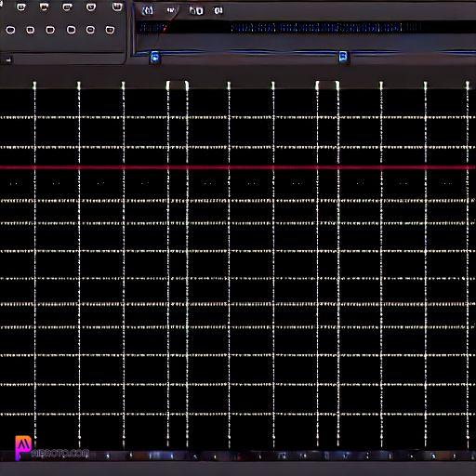Click the second icon in the waveform toolbar
476x476 pixels.
[170, 10]
